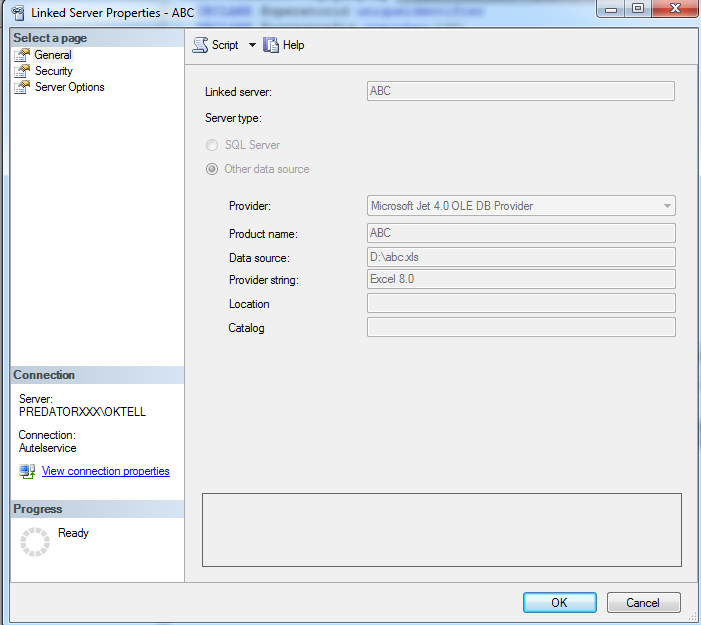The height and width of the screenshot is (625, 701).
Task: Click the Server Options page icon
Action: 23,87
